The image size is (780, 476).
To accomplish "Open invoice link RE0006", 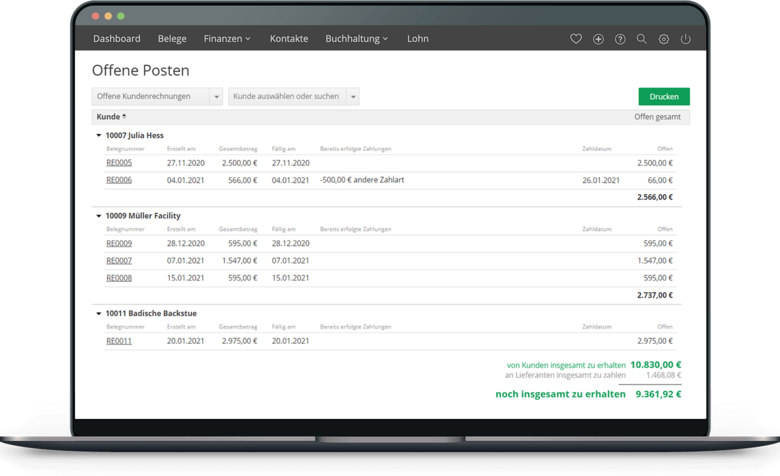I will point(119,181).
